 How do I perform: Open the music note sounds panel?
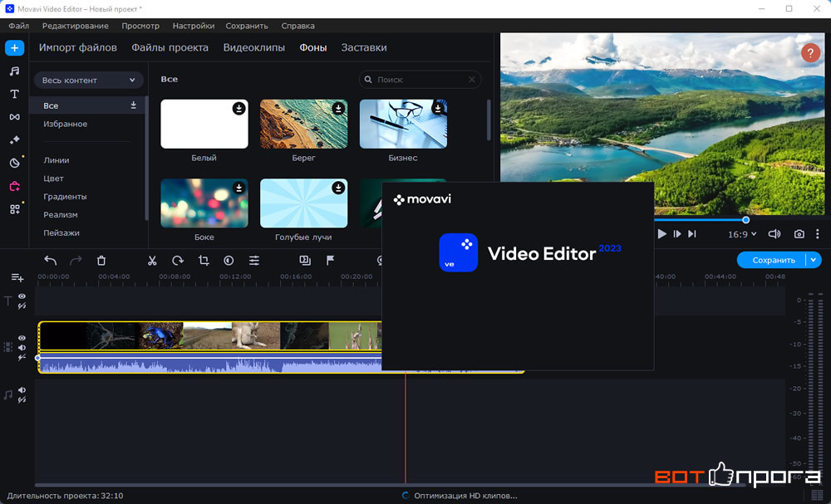coord(14,71)
